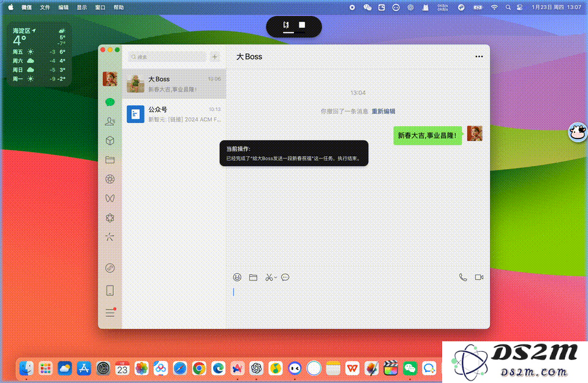Open the flower-shaped Top Stories sidebar icon
This screenshot has width=588, height=383.
[110, 218]
